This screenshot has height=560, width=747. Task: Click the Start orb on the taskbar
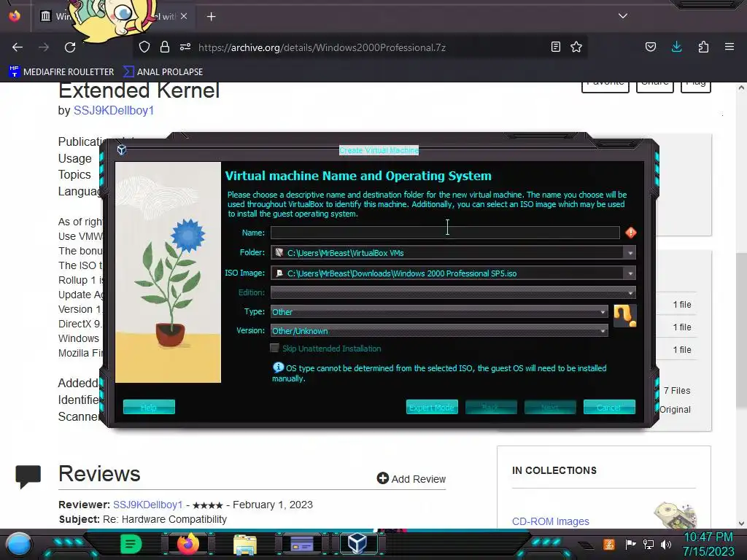point(19,544)
